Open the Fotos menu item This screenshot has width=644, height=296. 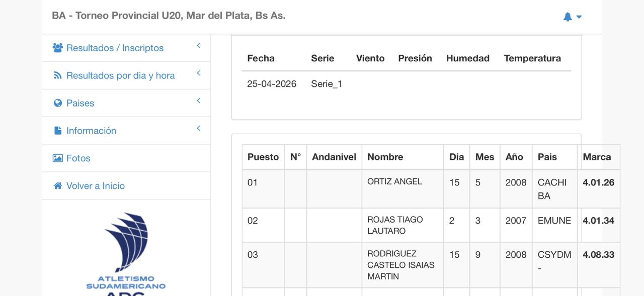pyautogui.click(x=78, y=158)
